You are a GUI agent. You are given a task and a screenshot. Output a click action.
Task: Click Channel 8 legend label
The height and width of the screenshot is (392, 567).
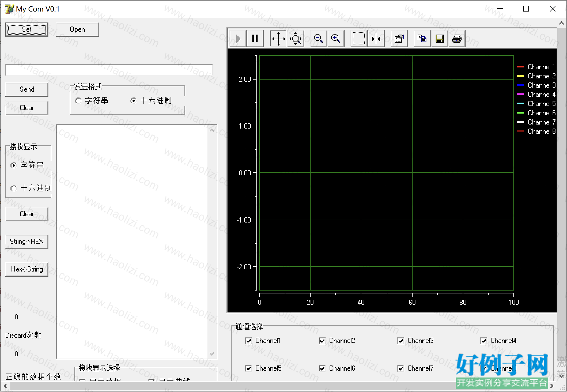tap(542, 131)
